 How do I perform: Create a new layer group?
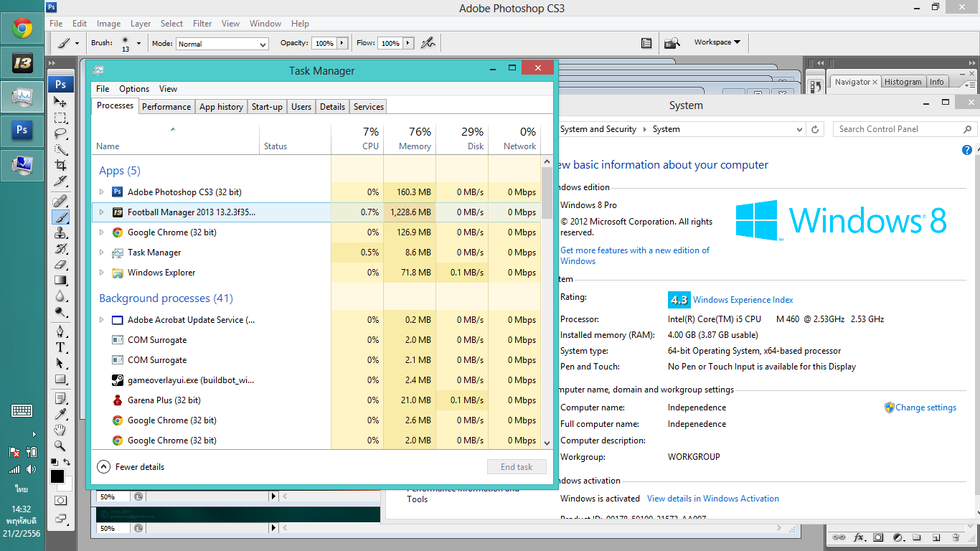(x=917, y=537)
